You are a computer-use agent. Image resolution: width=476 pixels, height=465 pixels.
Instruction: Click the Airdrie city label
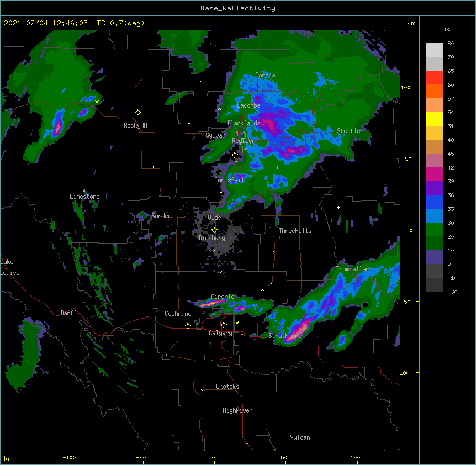[223, 297]
